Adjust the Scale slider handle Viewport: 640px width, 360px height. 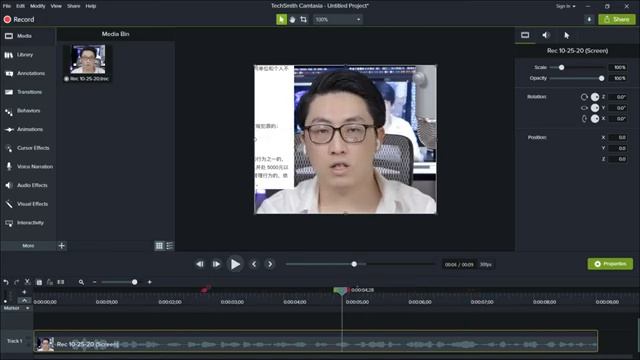point(562,67)
